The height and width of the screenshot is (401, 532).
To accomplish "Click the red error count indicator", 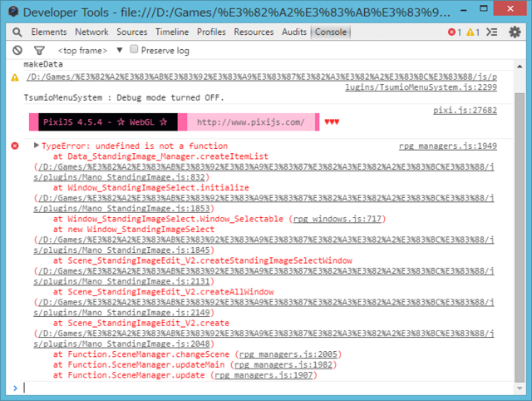I will pos(455,32).
